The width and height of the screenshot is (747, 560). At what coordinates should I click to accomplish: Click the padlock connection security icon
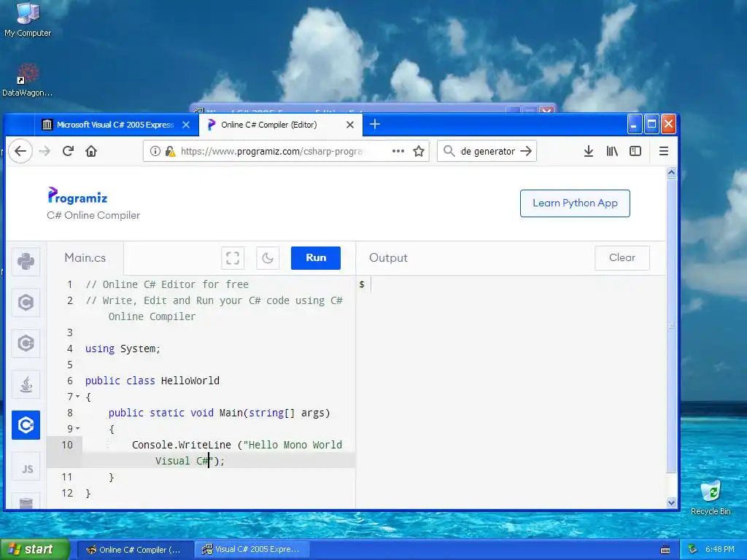(170, 152)
